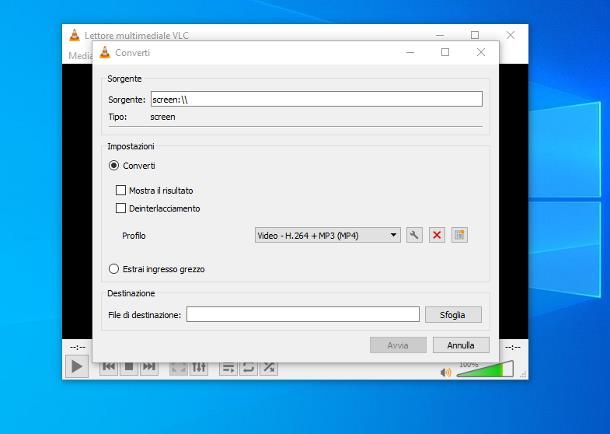Toggle the playlist icon in VLC

[228, 367]
